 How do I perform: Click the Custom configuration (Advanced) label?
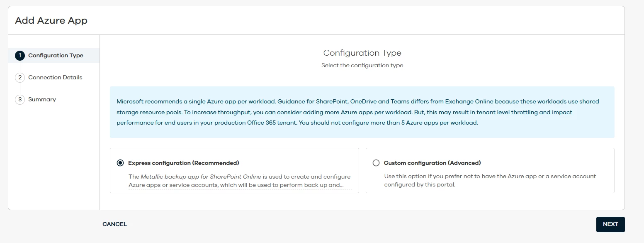click(432, 163)
